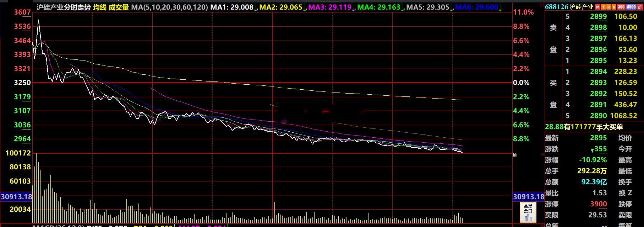
Task: Open the 全息盘口 full order book button
Action: point(528,212)
